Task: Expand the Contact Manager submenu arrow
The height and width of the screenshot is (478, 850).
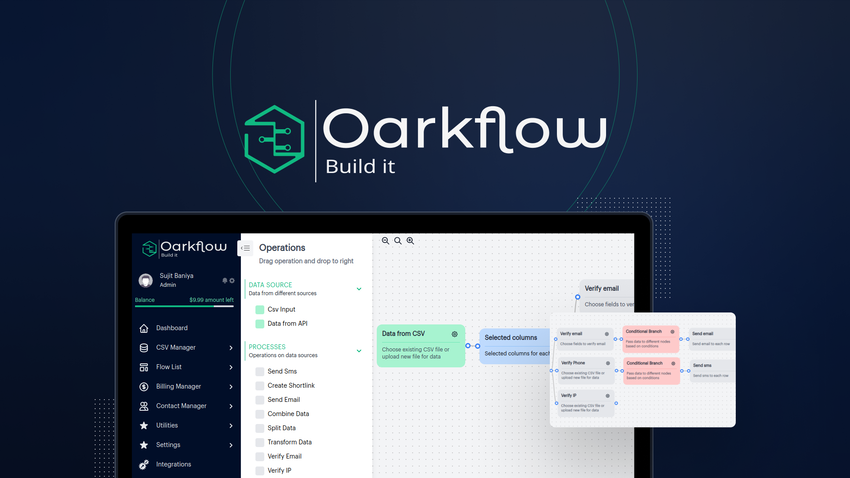Action: coord(231,406)
